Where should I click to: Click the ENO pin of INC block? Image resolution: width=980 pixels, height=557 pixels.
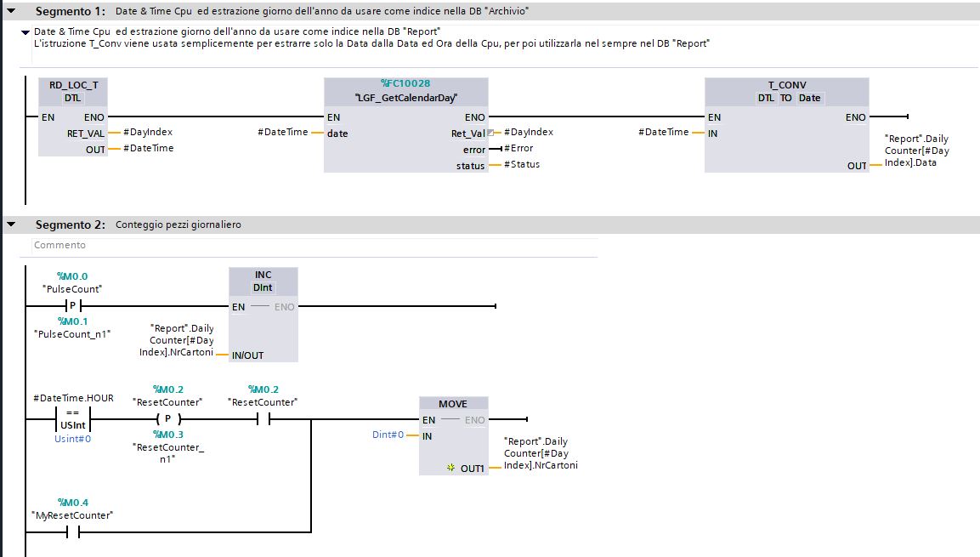(x=285, y=307)
